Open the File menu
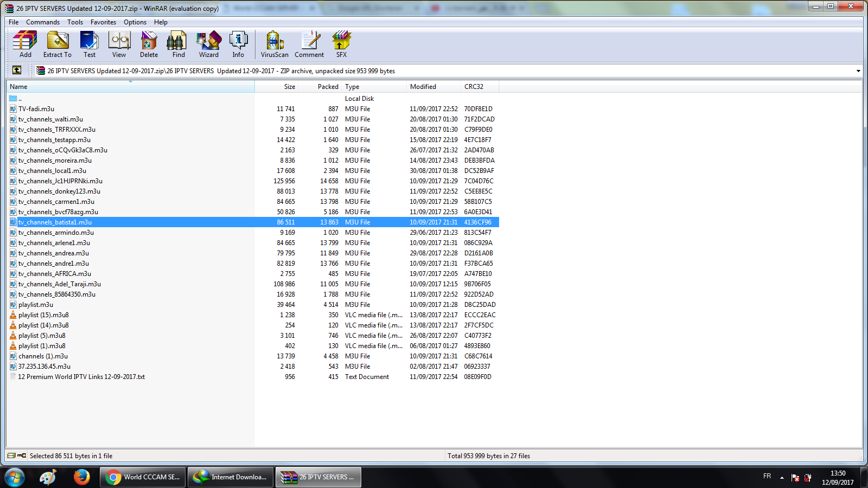Image resolution: width=868 pixels, height=488 pixels. tap(14, 22)
